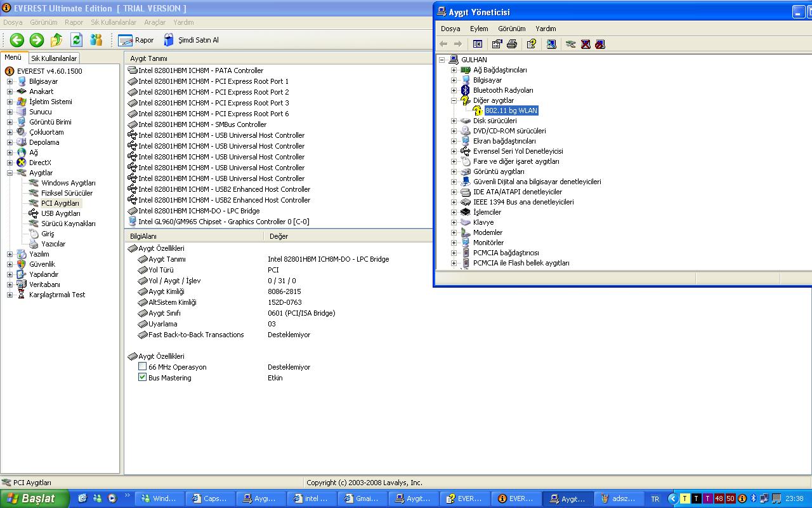Viewport: 812px width, 508px height.
Task: Select USB Aygıtları in the tree
Action: [61, 213]
